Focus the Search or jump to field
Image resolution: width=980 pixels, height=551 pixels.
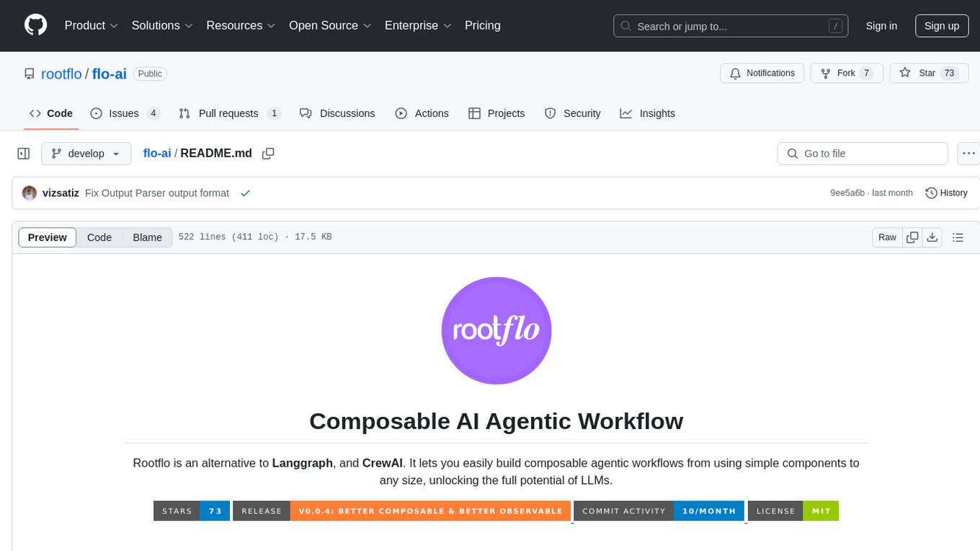(x=731, y=26)
